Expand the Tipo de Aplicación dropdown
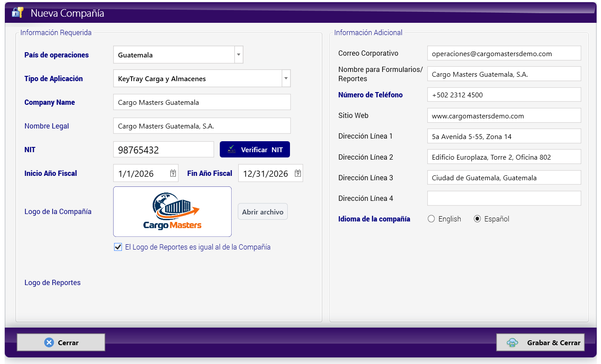This screenshot has width=601, height=364. point(286,79)
